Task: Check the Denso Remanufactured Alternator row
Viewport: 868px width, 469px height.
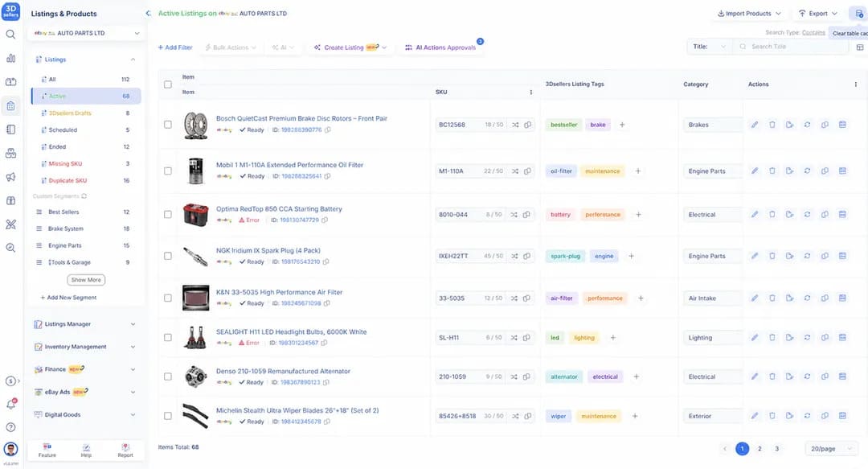Action: [x=168, y=376]
